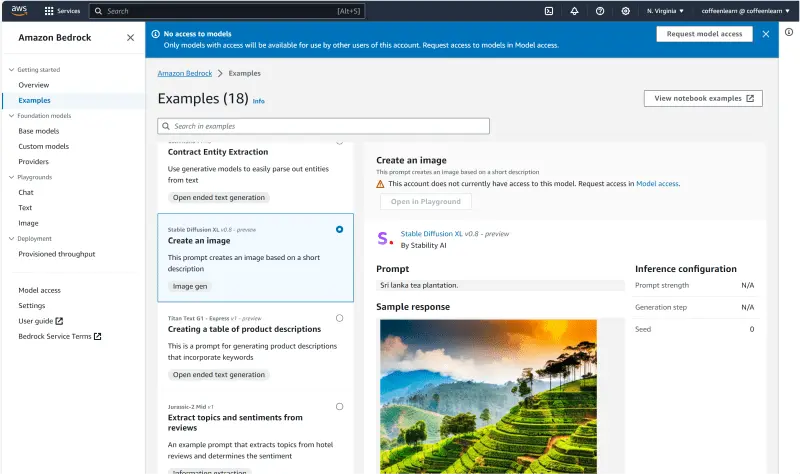Click the info icon in the blue banner
Image resolution: width=800 pixels, height=474 pixels.
(156, 34)
